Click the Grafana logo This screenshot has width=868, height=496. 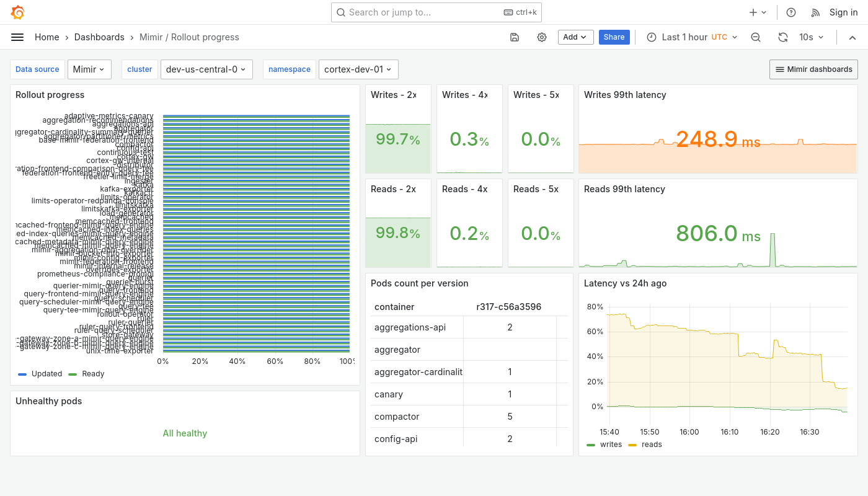17,12
